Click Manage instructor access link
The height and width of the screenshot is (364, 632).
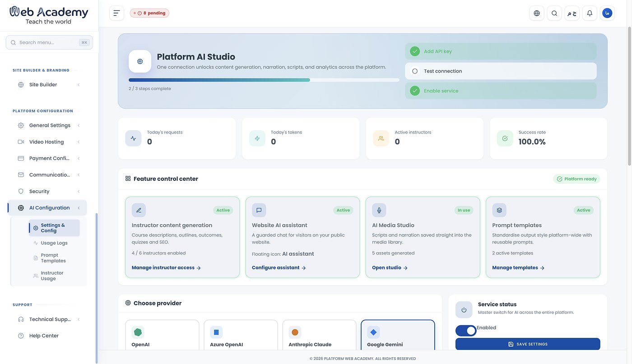[166, 268]
